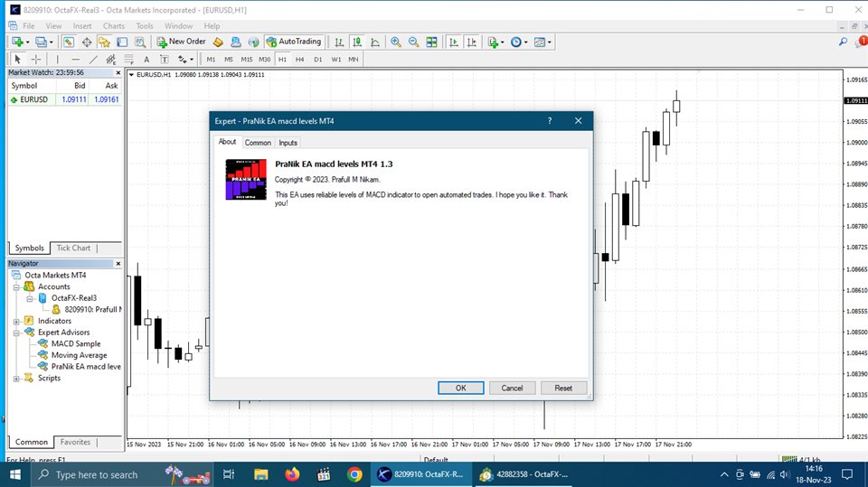Viewport: 868px width, 487px height.
Task: Open the Profiles dropdown arrow
Action: (51, 42)
